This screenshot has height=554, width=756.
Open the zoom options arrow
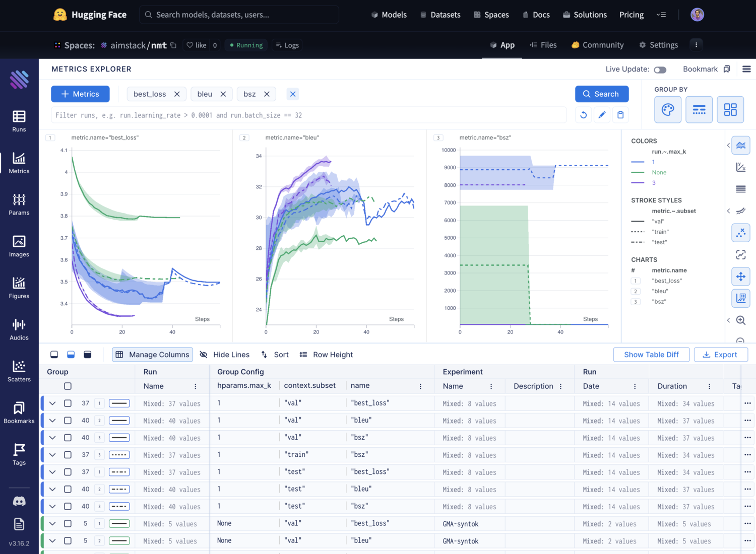pos(728,320)
